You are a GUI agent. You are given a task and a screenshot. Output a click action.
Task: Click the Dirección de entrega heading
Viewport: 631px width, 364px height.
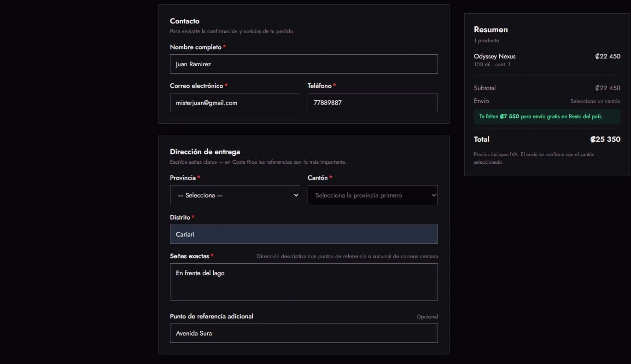(x=205, y=152)
